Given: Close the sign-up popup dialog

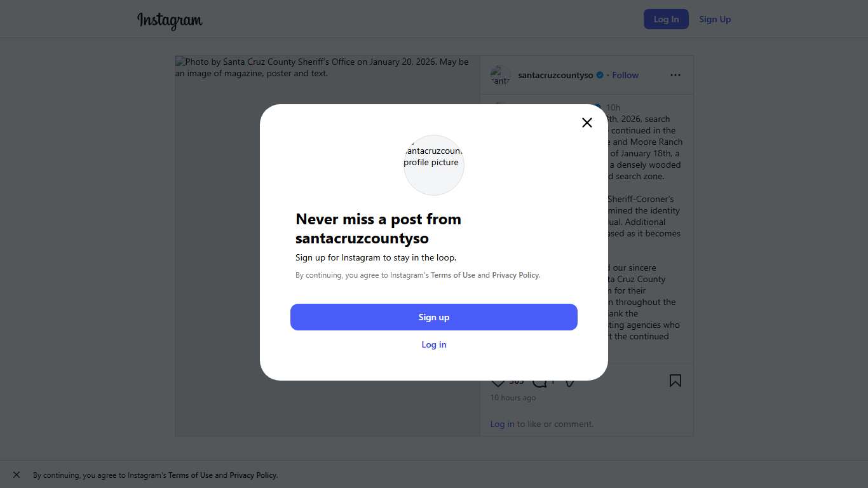Looking at the screenshot, I should [x=587, y=123].
